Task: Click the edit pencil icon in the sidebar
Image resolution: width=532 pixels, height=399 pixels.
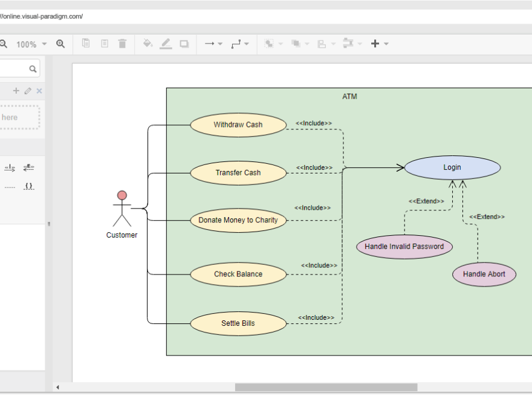Action: 27,91
